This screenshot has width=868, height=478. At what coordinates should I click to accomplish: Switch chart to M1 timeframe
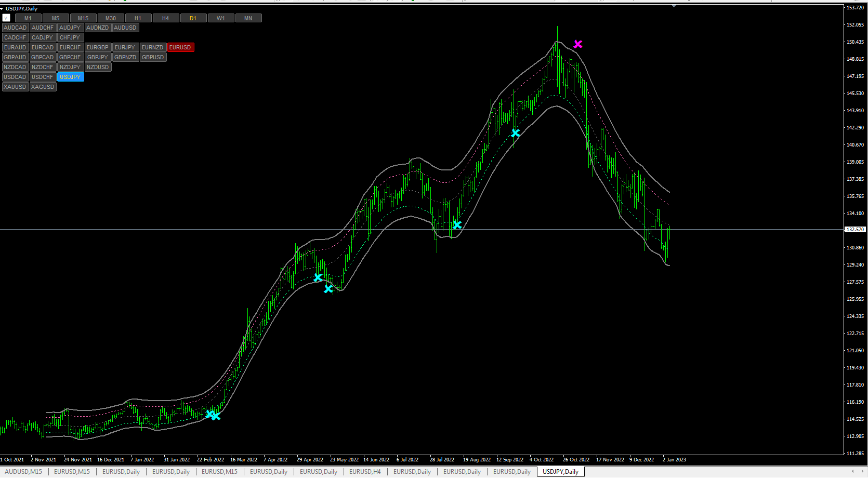tap(28, 18)
